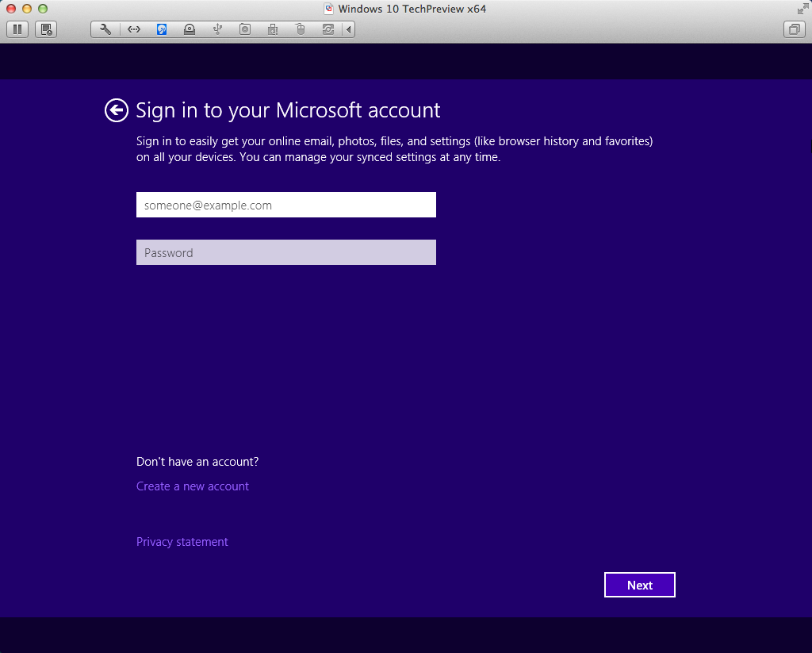Click the USB device icon
Viewport: 812px width, 653px height.
pos(217,29)
